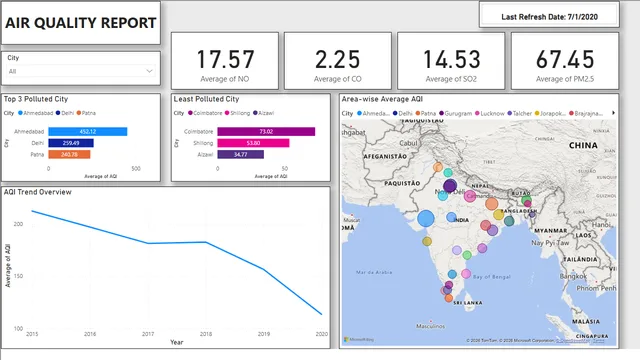This screenshot has height=360, width=640.
Task: Click the 2020 label on the trend axis
Action: (322, 334)
